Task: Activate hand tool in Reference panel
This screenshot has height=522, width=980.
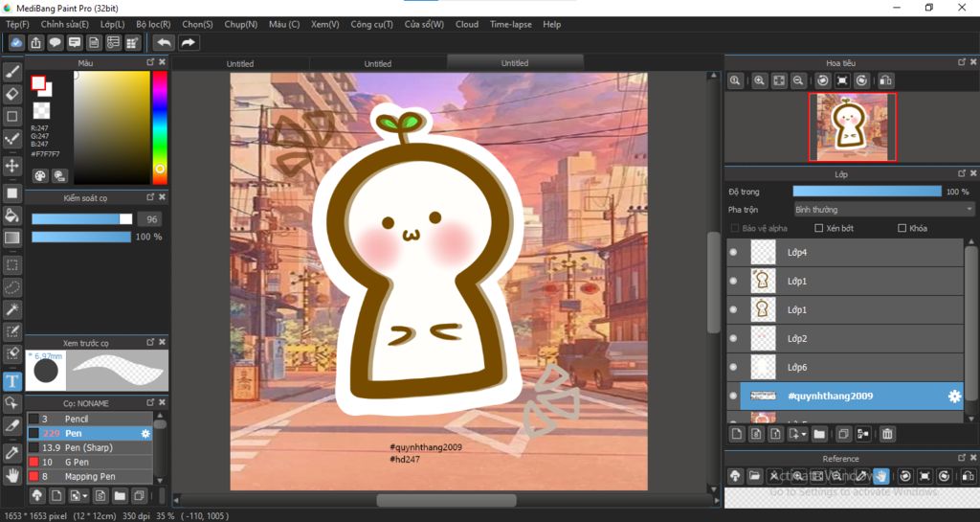Action: (881, 476)
